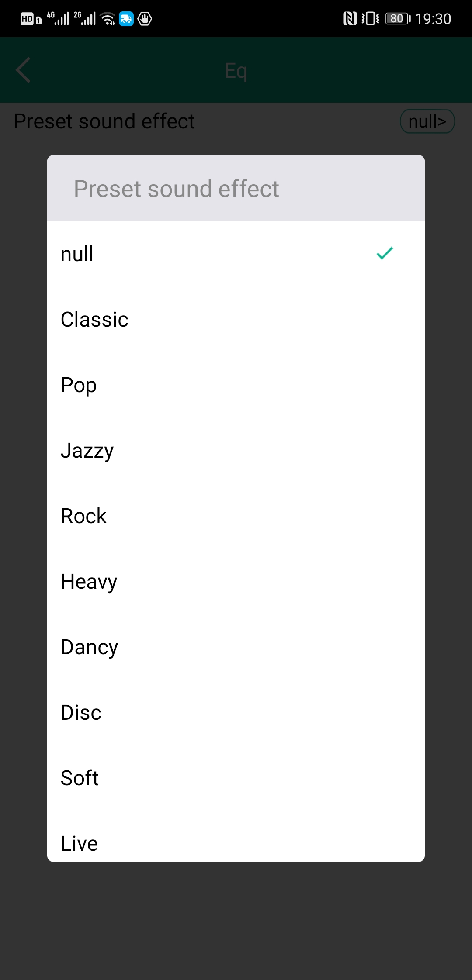Tap the hand-shaped notification icon

point(145,19)
